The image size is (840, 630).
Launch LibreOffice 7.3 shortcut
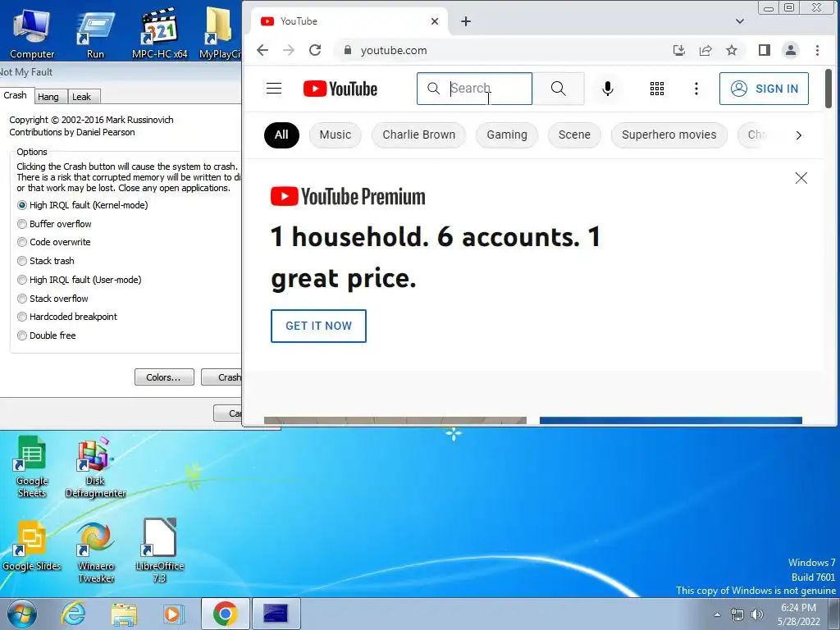(x=160, y=552)
